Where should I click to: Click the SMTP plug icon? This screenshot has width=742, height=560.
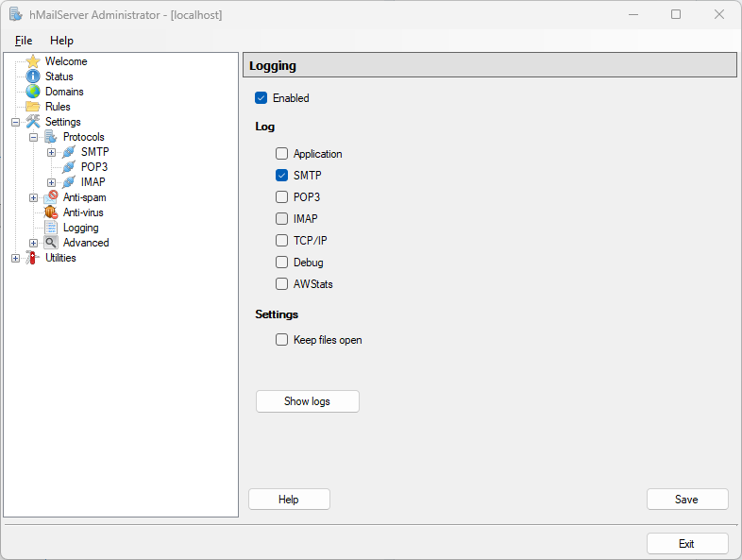(69, 152)
